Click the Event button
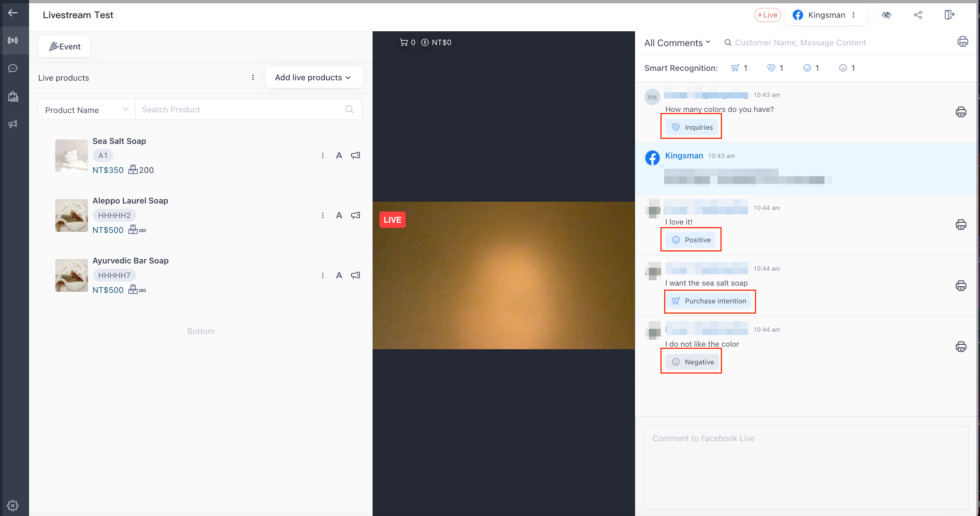 [x=64, y=47]
